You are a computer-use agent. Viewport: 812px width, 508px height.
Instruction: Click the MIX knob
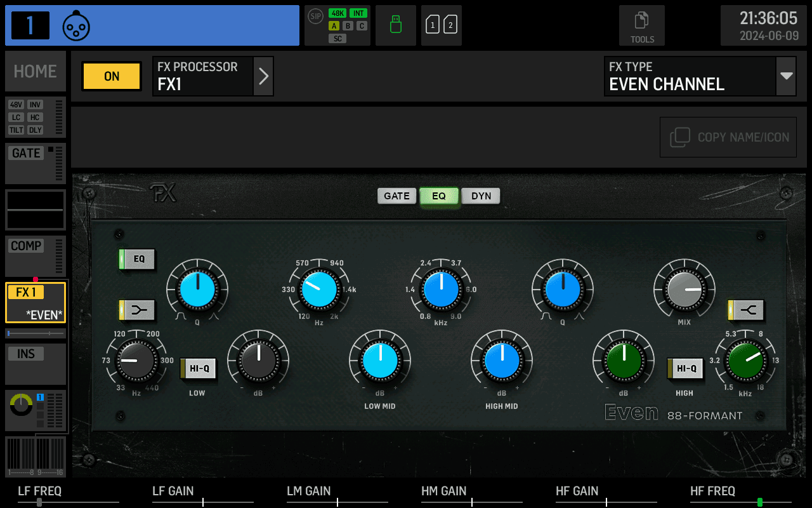[684, 290]
